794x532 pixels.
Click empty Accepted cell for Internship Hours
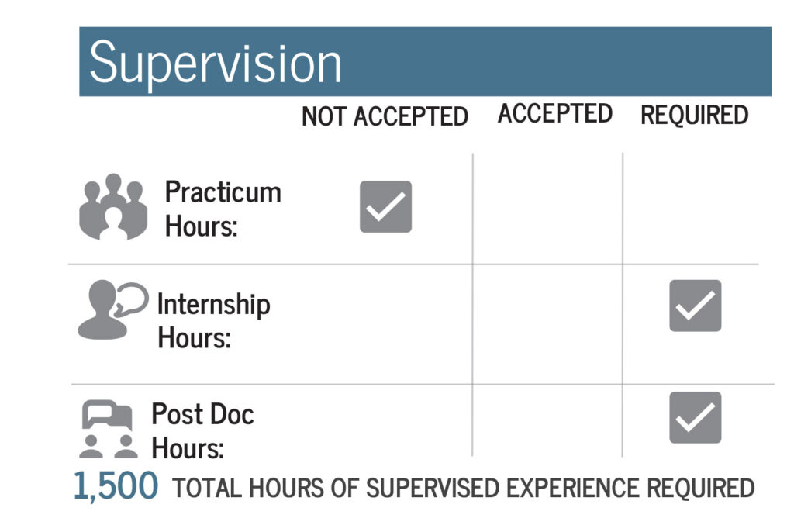(x=547, y=324)
